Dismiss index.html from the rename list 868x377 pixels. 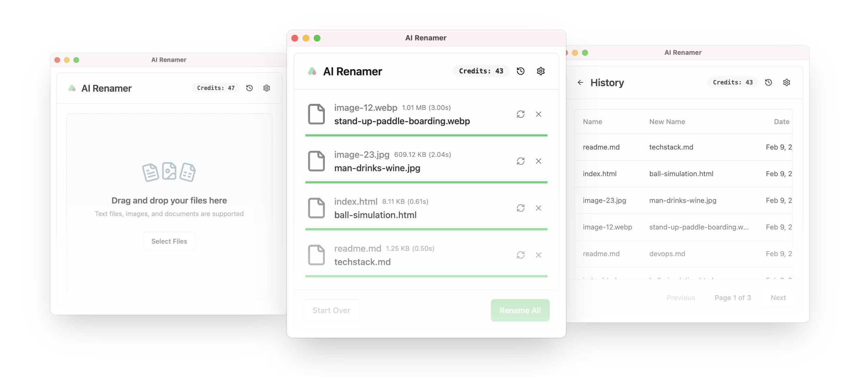(x=539, y=208)
